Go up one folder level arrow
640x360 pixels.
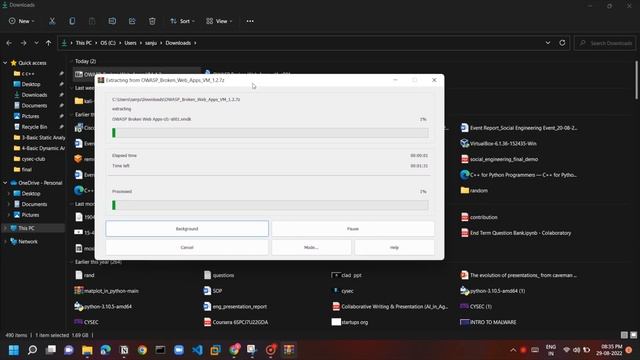click(48, 43)
